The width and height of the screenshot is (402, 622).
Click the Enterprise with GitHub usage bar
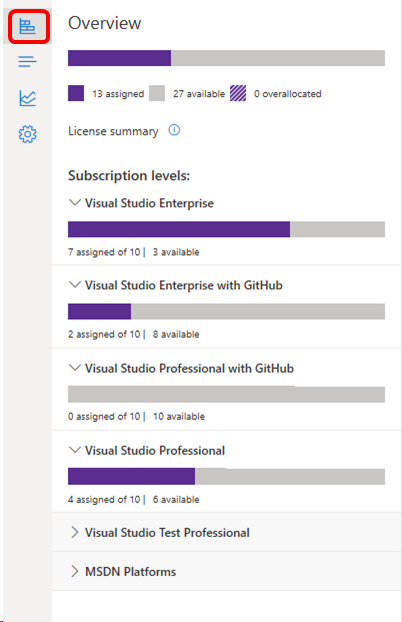point(226,311)
